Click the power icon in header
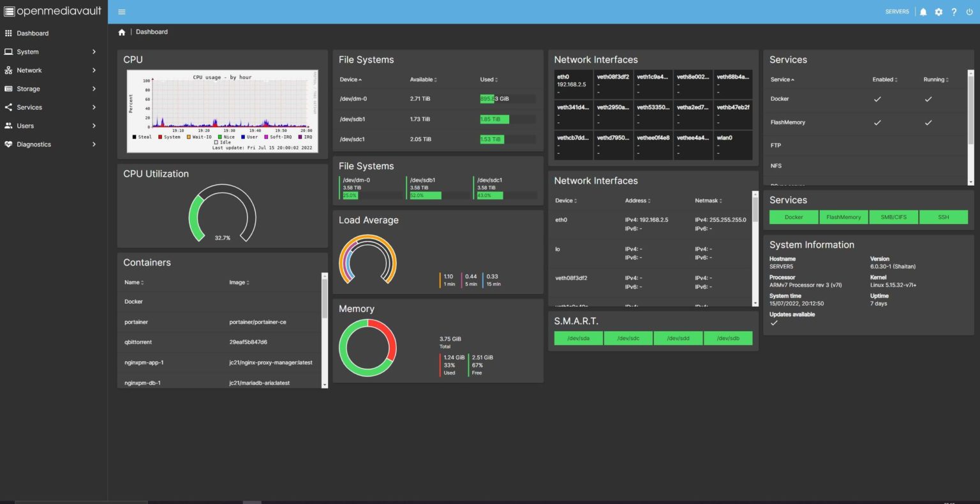Screen dimensions: 980x504 coord(970,11)
